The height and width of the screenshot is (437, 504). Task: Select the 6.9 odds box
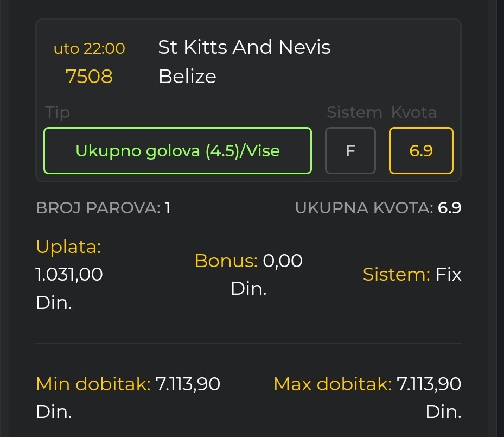pos(421,150)
